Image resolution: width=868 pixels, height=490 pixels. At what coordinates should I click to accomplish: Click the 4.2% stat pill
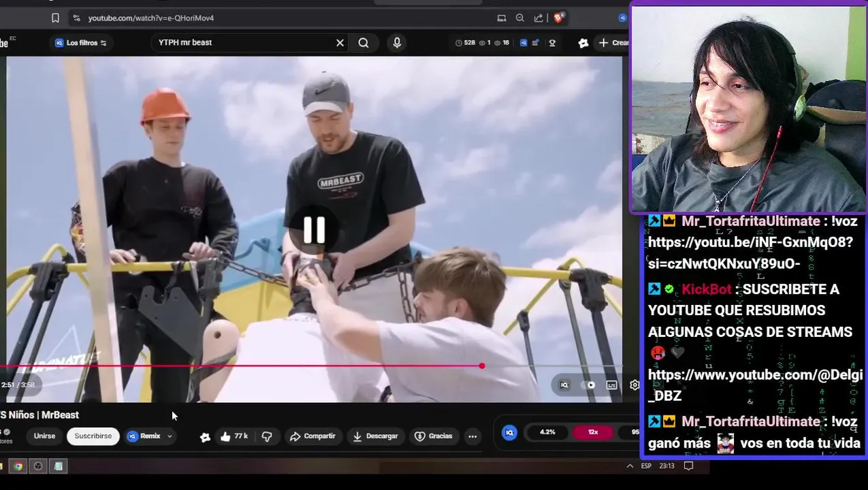547,432
